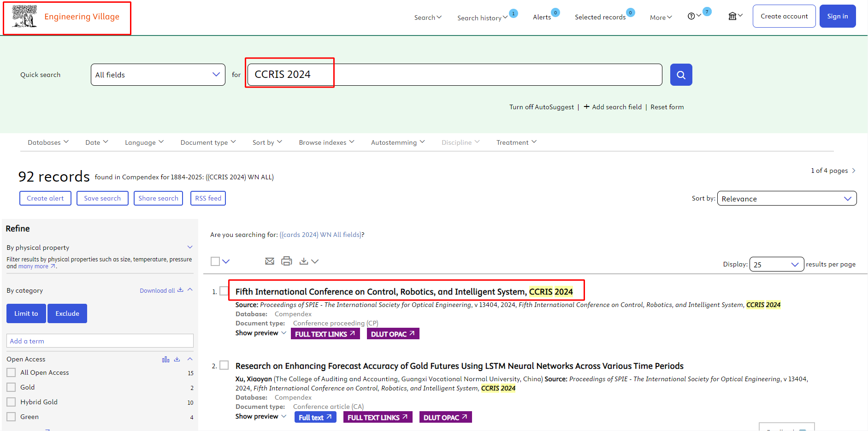Show preview for record 1

(261, 333)
